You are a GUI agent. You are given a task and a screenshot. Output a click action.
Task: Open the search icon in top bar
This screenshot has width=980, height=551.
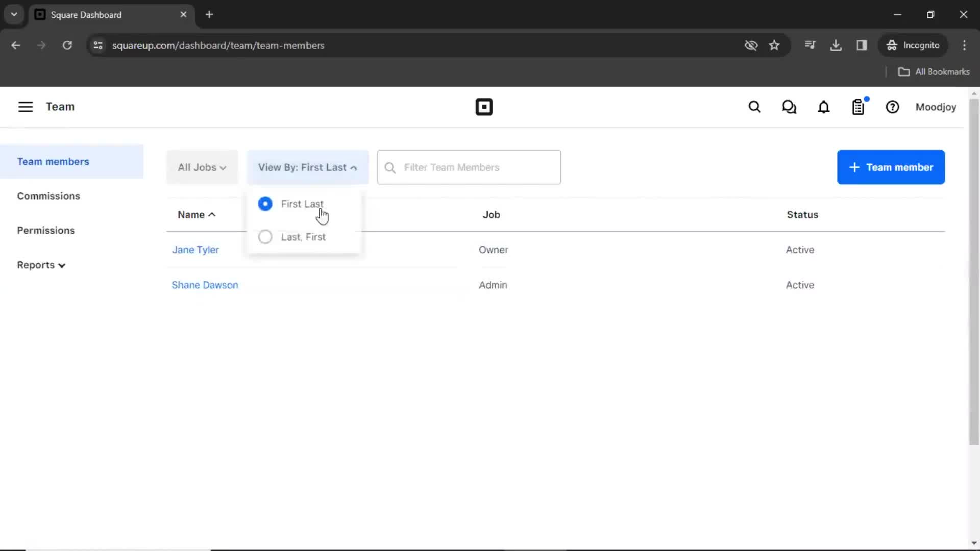[754, 107]
